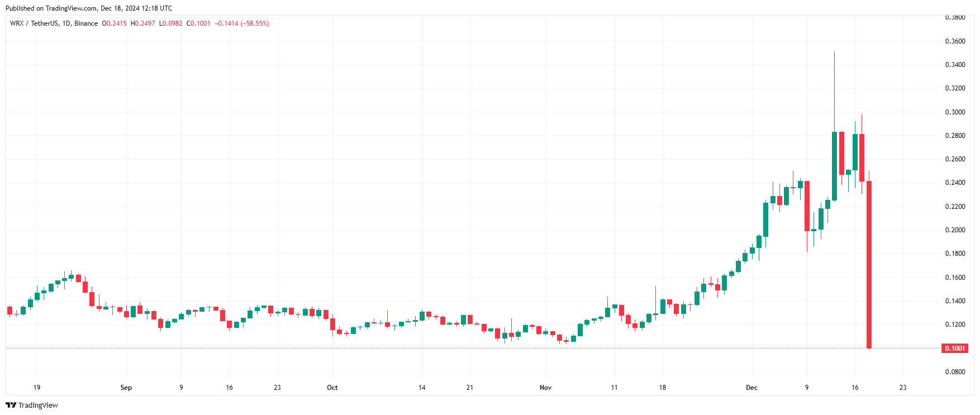
Task: Click the low value L0.0982
Action: [170, 23]
